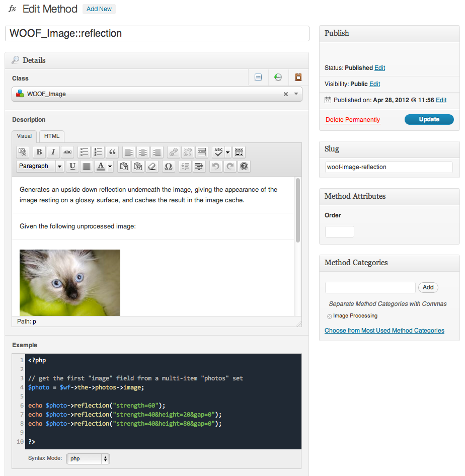Click the Redo icon
Screen dimensions: 465x476
pos(230,166)
